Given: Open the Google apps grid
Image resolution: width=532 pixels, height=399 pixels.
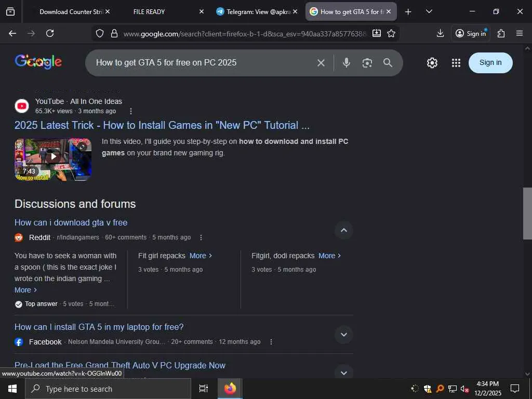Looking at the screenshot, I should (456, 63).
